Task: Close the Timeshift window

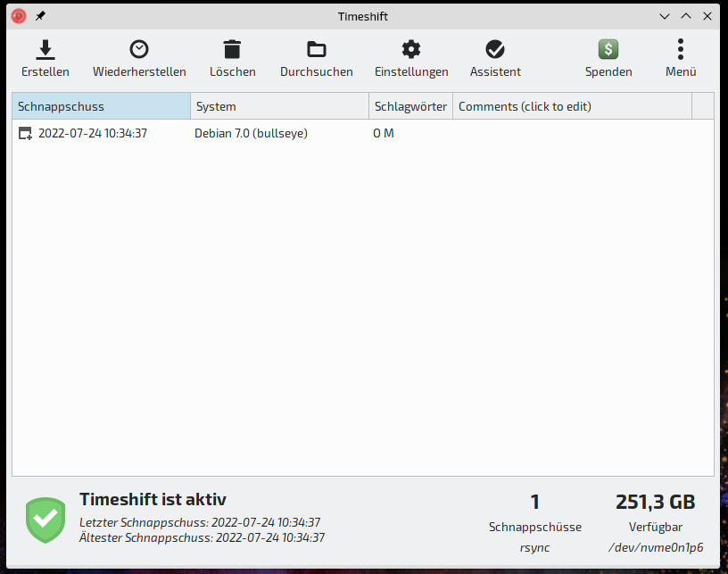Action: tap(707, 16)
